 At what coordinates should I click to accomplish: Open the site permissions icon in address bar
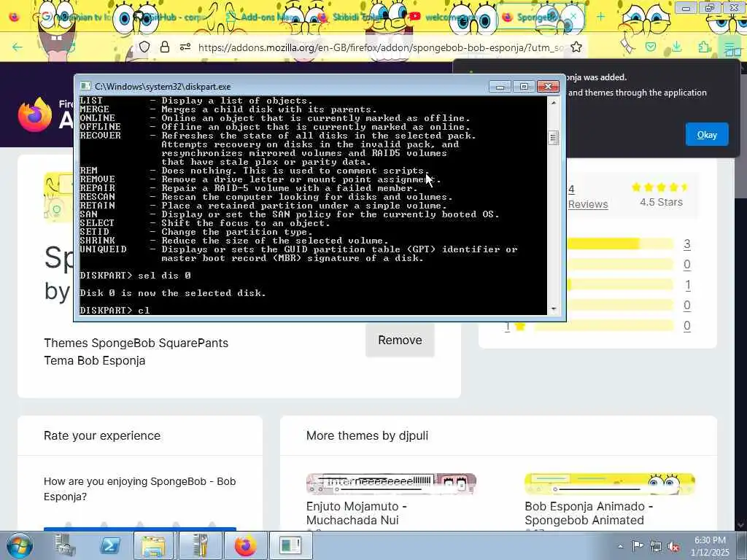tap(185, 47)
